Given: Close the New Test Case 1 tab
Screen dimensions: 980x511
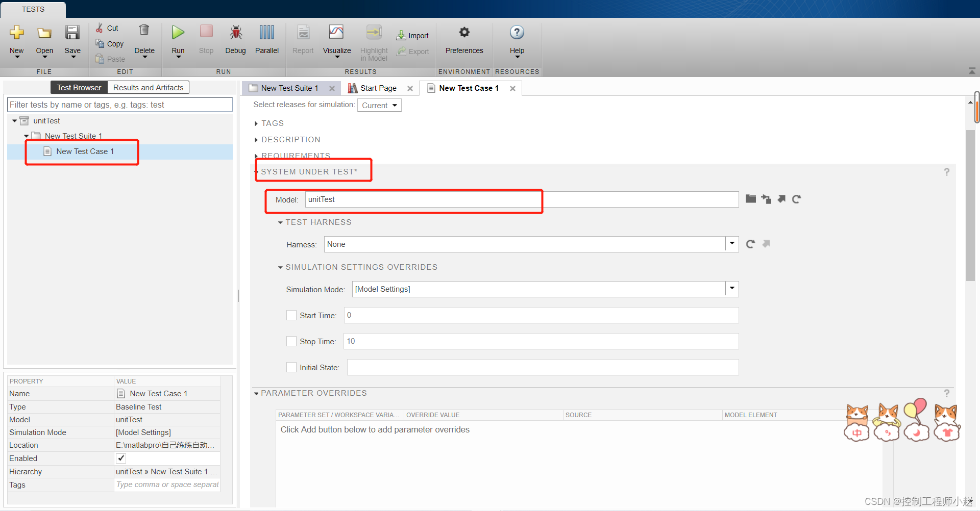Looking at the screenshot, I should coord(512,88).
